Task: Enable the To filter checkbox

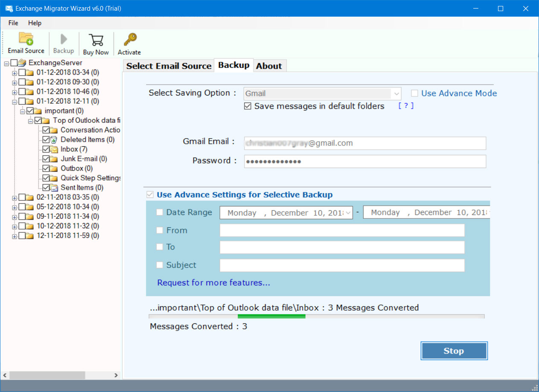Action: pyautogui.click(x=160, y=247)
